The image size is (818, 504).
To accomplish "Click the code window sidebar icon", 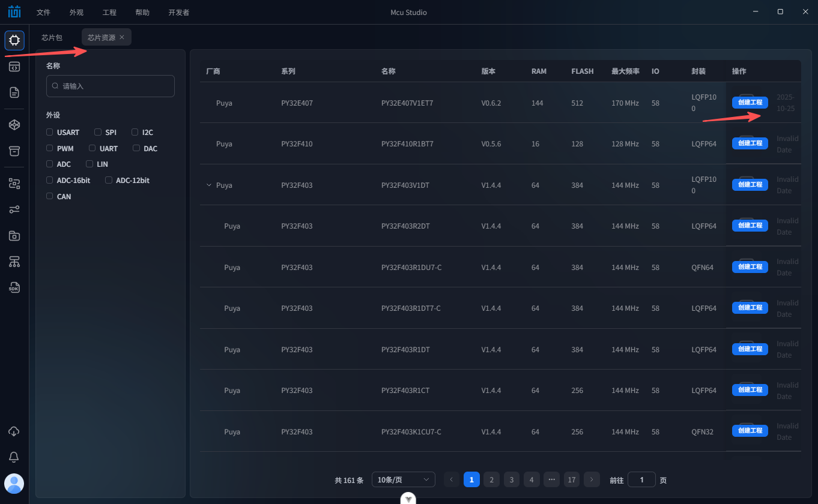I will (14, 67).
